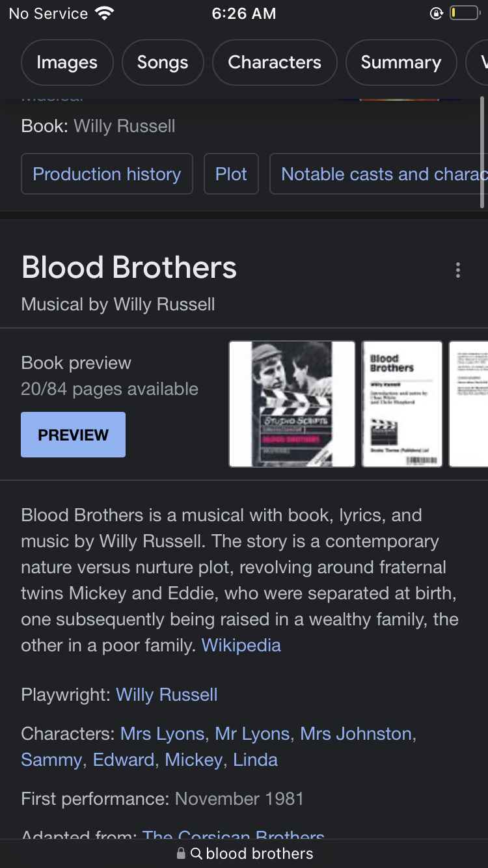Open the book cover thumbnail with clapperboard
This screenshot has width=488, height=868.
click(x=292, y=404)
